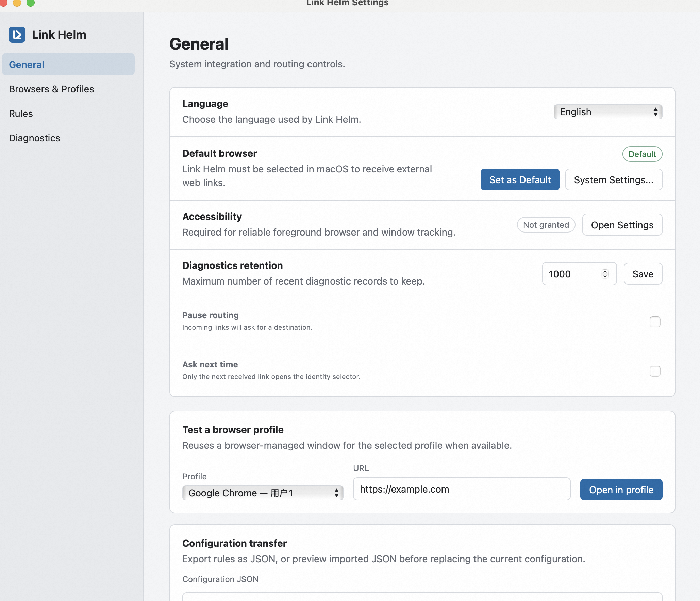This screenshot has width=700, height=601.
Task: Click the Link Helm Settings window title
Action: click(347, 3)
